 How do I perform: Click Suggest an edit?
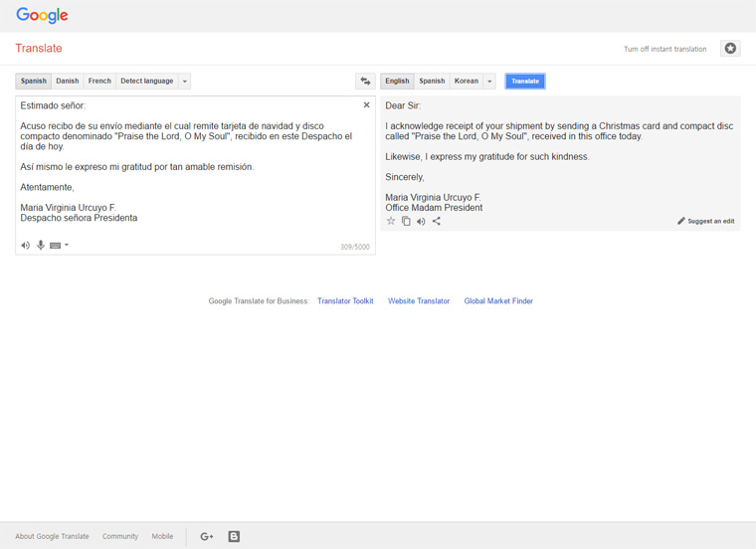pos(706,221)
